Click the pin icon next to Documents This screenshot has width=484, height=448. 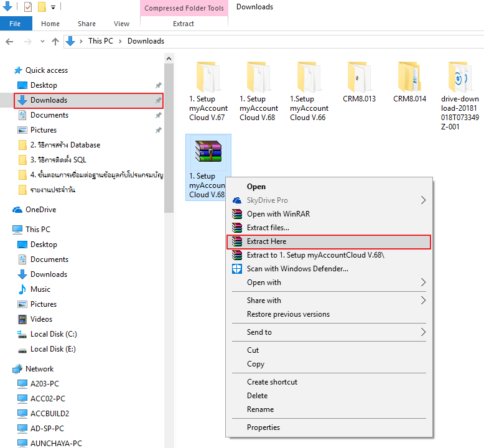[159, 115]
